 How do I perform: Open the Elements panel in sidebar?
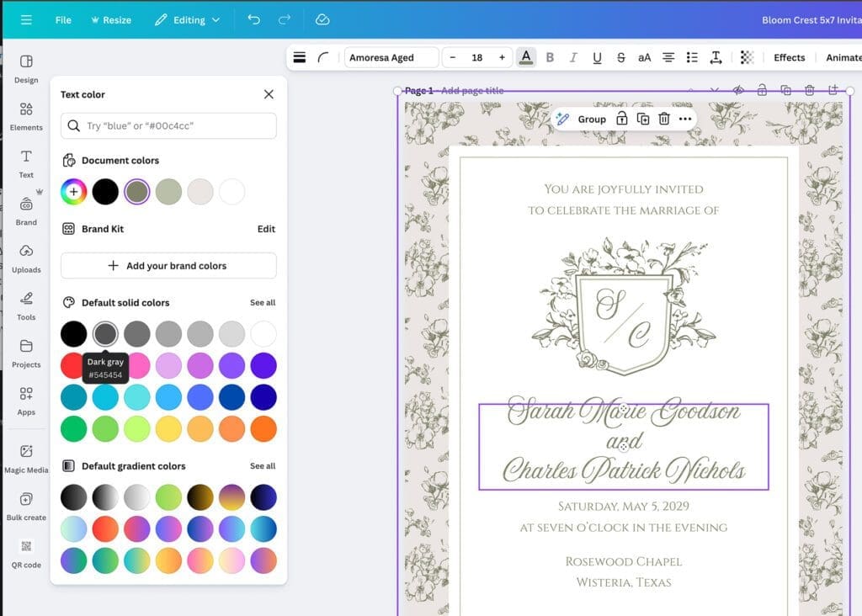(x=26, y=115)
